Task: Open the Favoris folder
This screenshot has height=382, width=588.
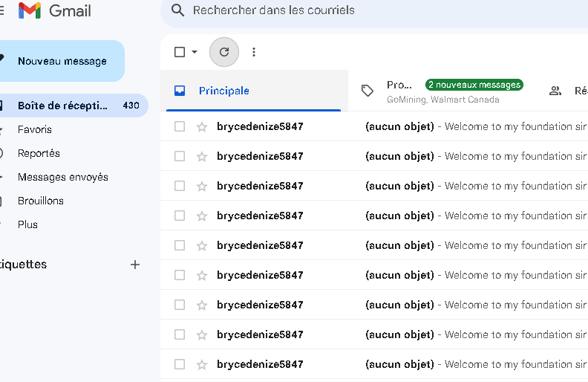Action: tap(35, 129)
